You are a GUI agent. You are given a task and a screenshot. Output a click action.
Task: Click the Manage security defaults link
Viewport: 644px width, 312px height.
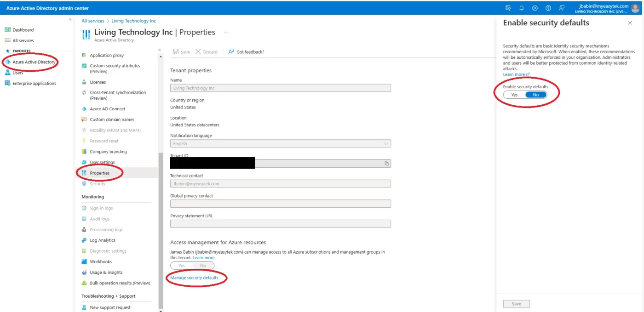(195, 278)
